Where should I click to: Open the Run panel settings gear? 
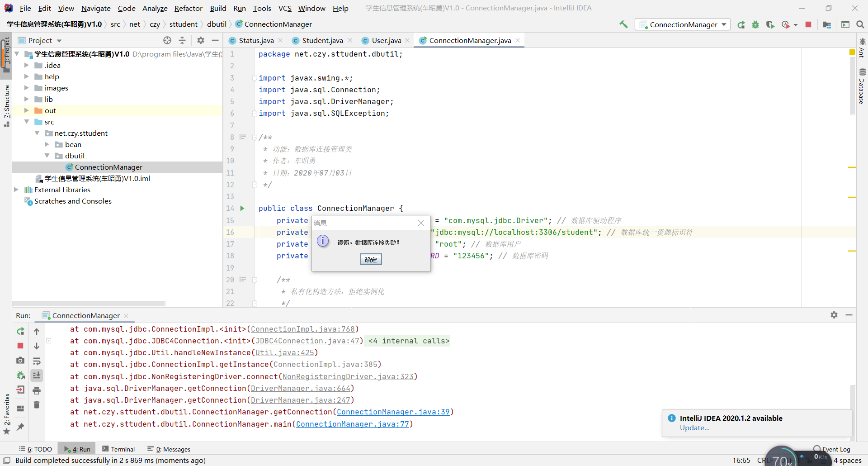[x=834, y=315]
